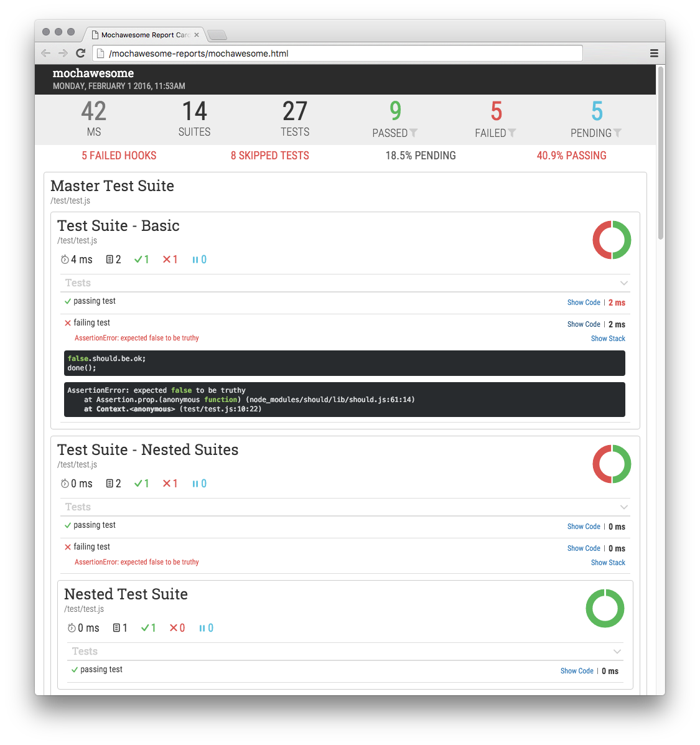Show Stack for Basic failing test
This screenshot has width=700, height=745.
(x=608, y=339)
